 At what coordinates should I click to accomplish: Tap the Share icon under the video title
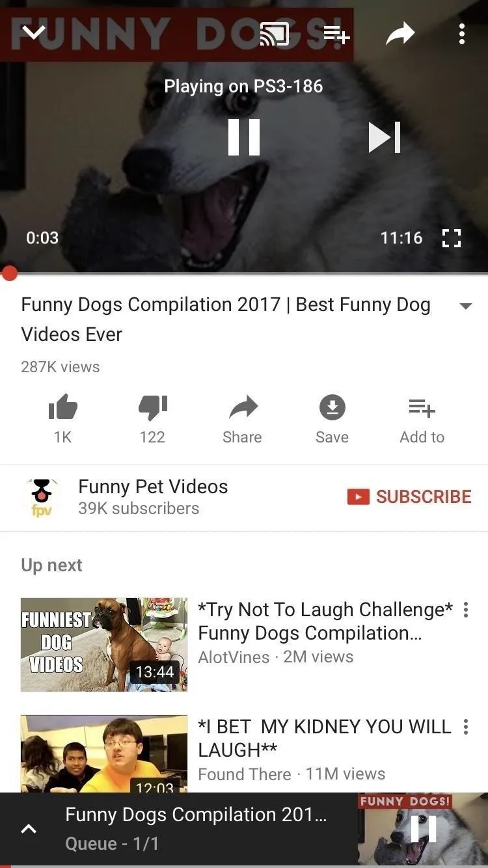[x=243, y=407]
